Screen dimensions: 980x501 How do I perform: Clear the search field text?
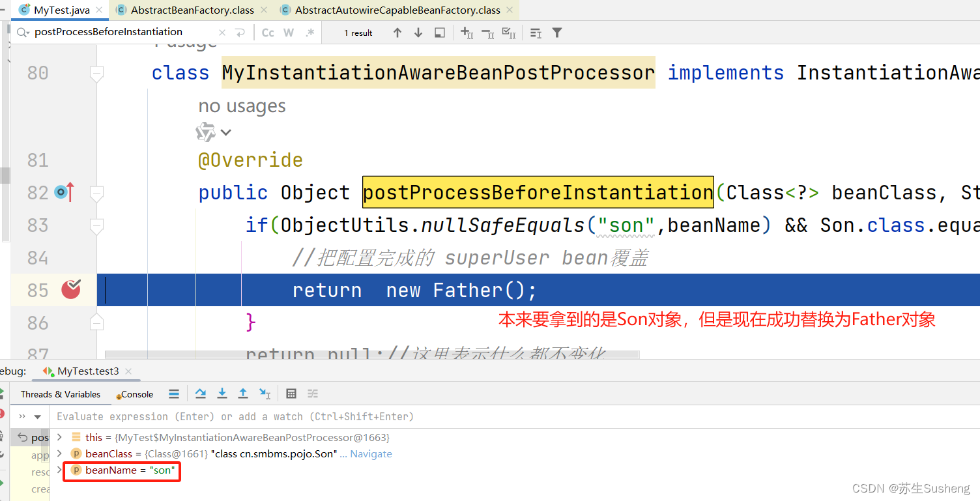click(222, 33)
